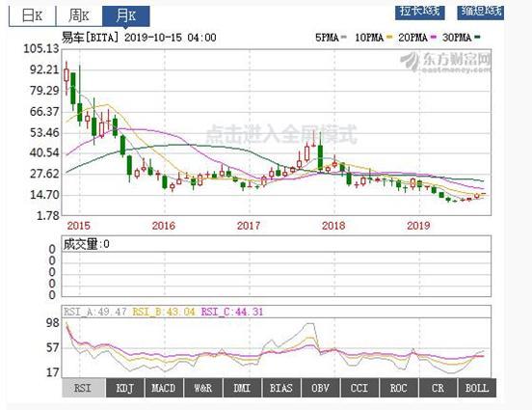The image size is (532, 410).
Task: Click the 易车[BITA] stock title
Action: click(x=91, y=38)
